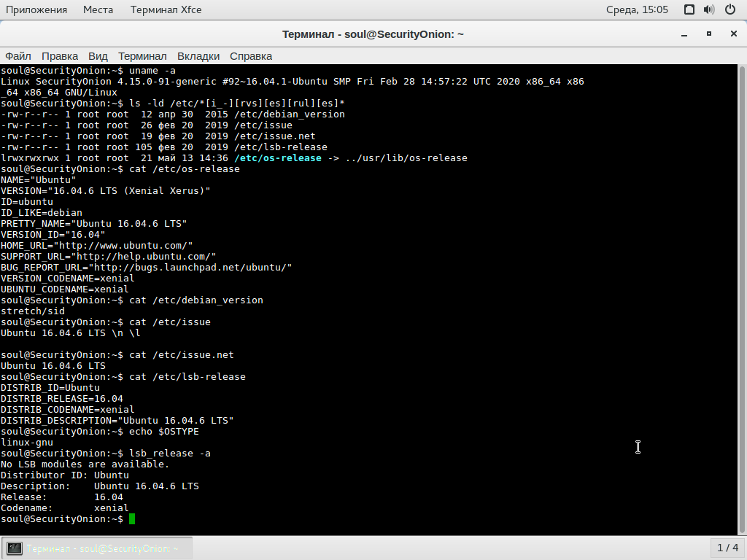Open the Вид menu
This screenshot has width=747, height=560.
[x=98, y=56]
